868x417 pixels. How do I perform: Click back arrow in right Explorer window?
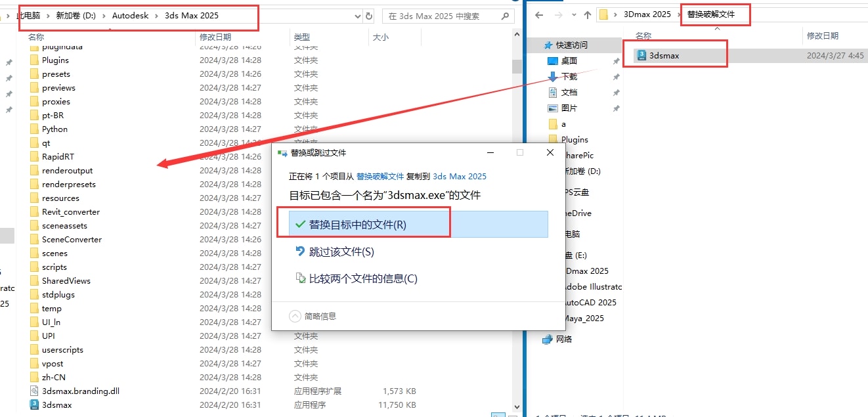click(x=539, y=14)
